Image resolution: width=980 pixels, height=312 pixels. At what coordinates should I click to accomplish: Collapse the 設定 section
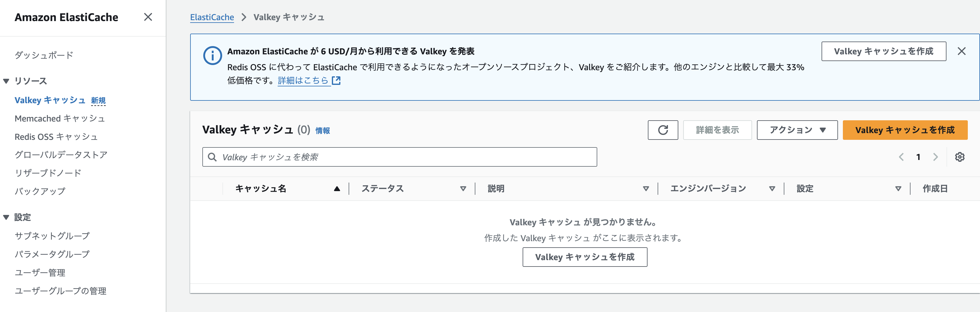coord(6,218)
